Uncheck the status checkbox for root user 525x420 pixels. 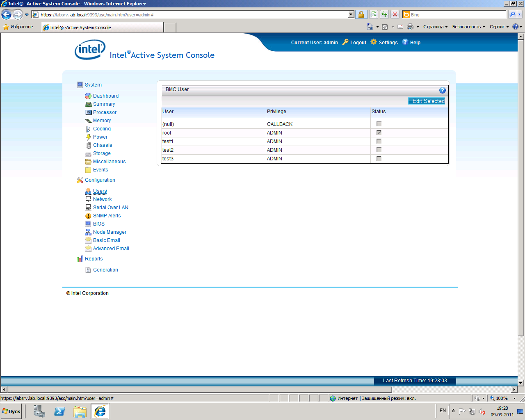click(x=379, y=132)
